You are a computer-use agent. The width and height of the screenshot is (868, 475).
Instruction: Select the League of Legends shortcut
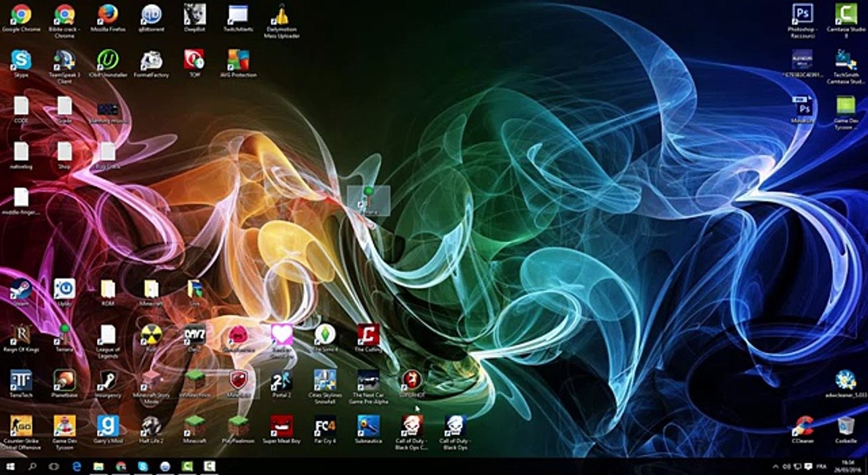pyautogui.click(x=108, y=341)
